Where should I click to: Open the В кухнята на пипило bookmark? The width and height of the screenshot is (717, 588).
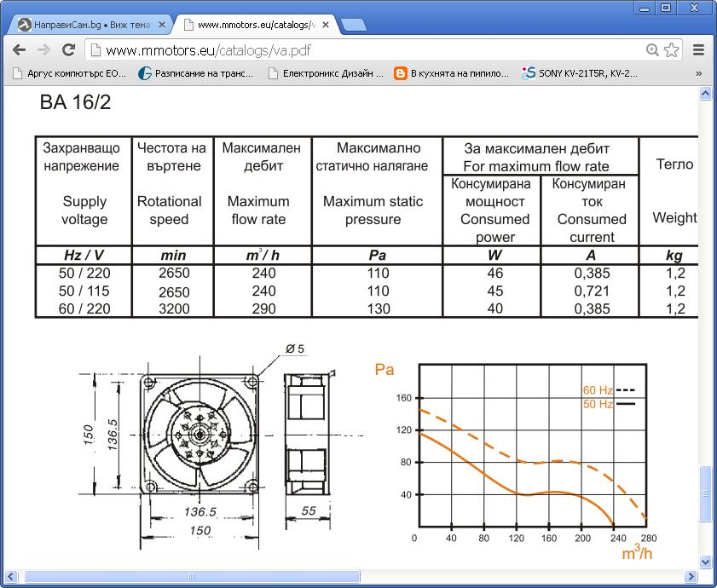[x=452, y=73]
